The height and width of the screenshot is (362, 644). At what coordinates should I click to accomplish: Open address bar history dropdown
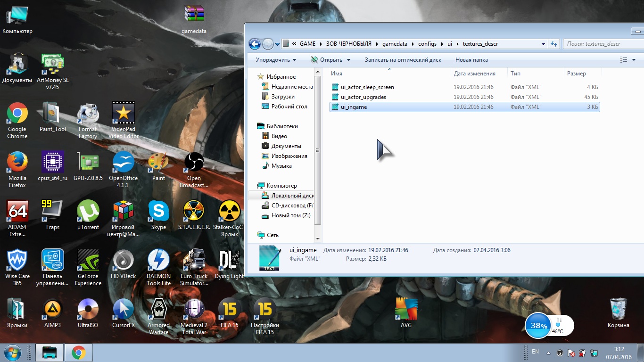click(x=544, y=44)
